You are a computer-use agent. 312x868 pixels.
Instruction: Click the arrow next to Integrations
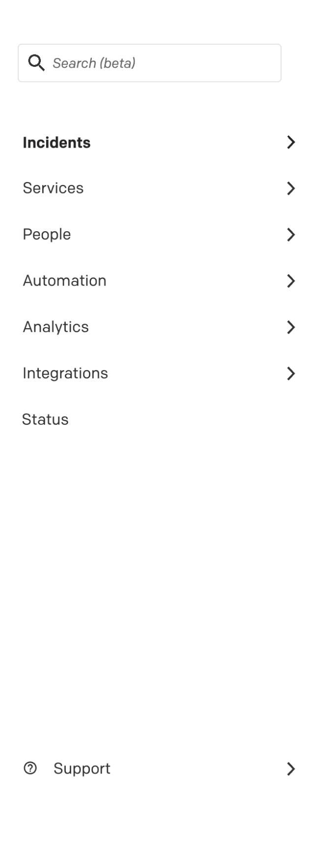coord(291,373)
